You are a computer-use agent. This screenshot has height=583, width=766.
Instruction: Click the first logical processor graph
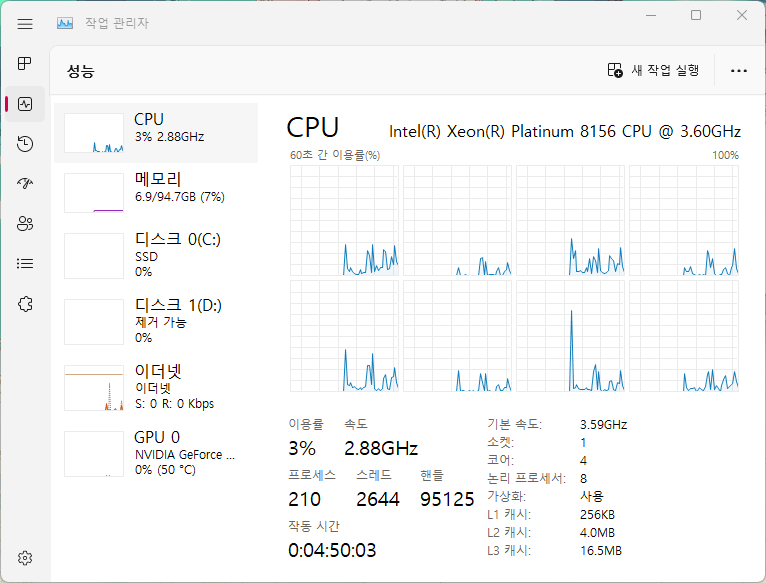(344, 220)
